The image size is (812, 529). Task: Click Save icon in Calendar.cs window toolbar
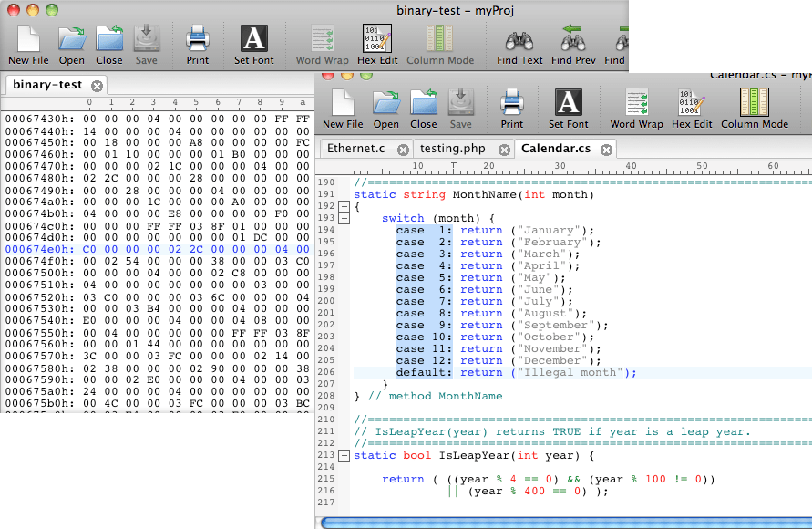[x=461, y=109]
